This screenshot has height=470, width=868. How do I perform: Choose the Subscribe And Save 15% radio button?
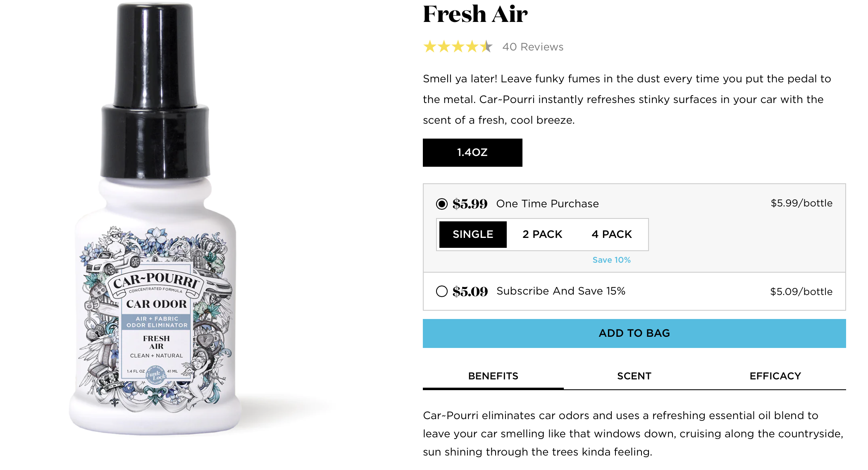click(x=442, y=292)
